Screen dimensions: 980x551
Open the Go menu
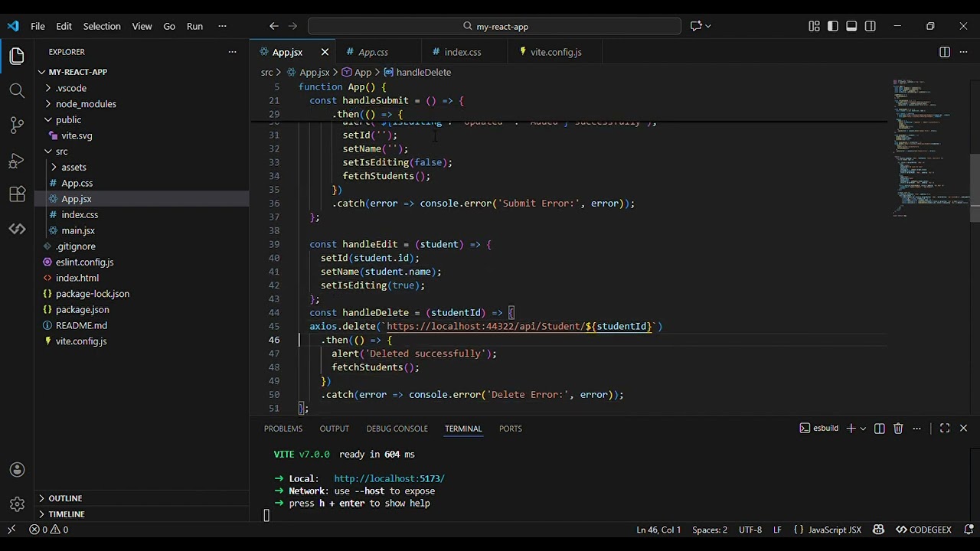(x=169, y=26)
